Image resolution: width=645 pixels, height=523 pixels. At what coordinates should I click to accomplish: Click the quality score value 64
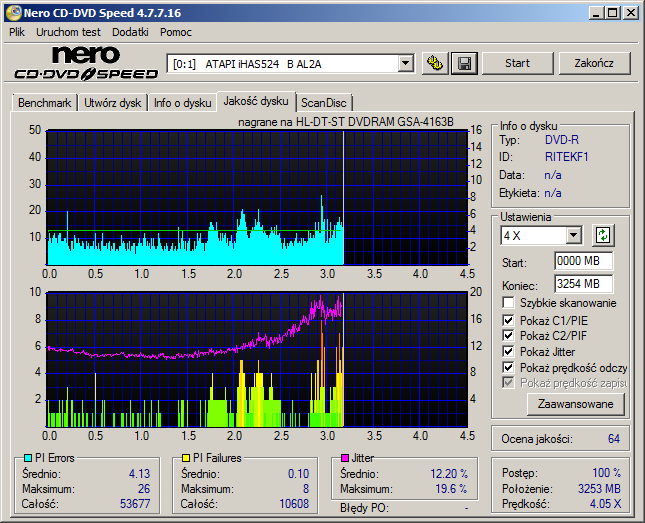click(x=614, y=439)
